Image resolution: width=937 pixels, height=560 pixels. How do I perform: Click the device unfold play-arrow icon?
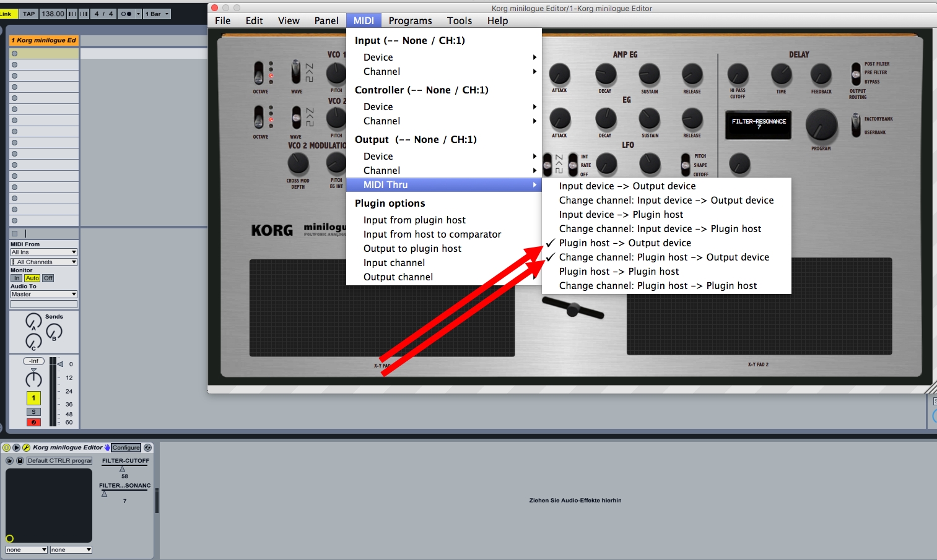[17, 447]
